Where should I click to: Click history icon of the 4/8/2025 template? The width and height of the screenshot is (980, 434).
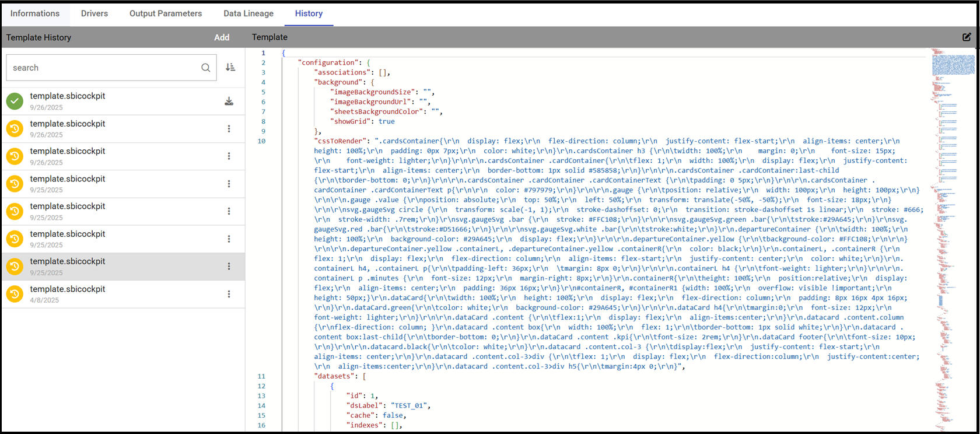15,294
